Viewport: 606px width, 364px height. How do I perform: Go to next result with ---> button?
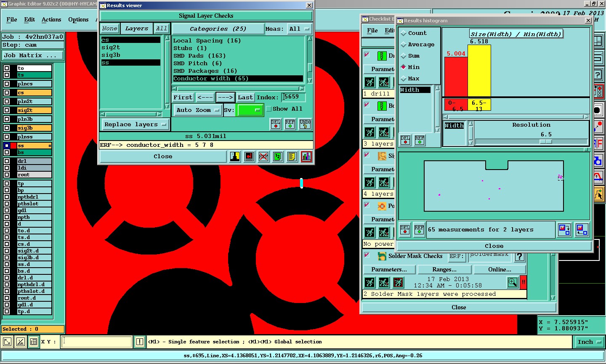(225, 97)
